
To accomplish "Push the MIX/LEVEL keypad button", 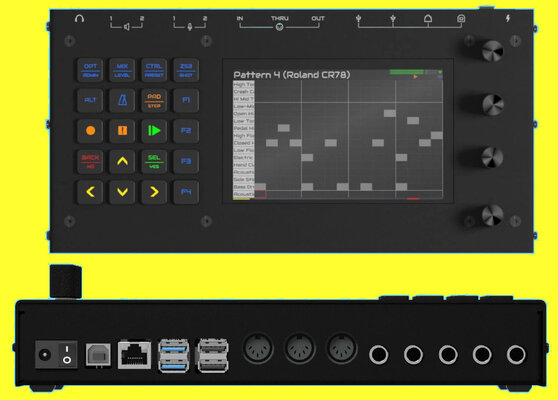I will coord(122,70).
